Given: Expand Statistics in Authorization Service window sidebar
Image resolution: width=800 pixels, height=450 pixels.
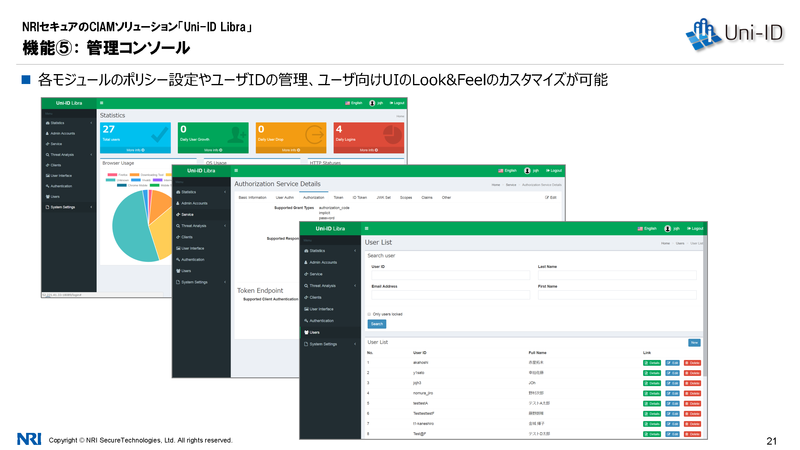Looking at the screenshot, I should [202, 192].
